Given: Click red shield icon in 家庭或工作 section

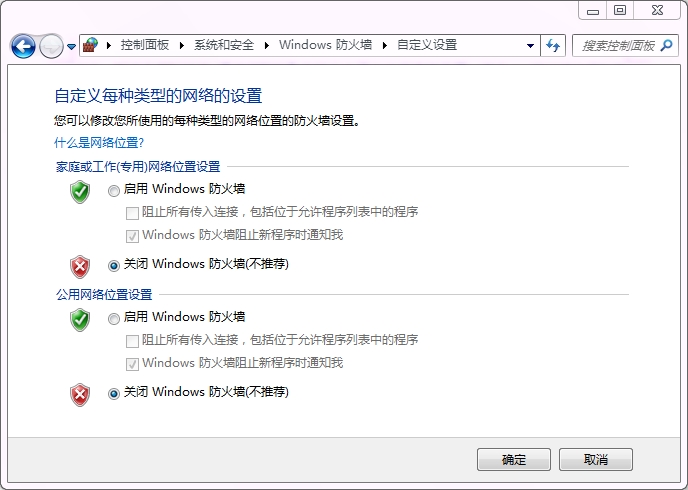Looking at the screenshot, I should click(80, 267).
